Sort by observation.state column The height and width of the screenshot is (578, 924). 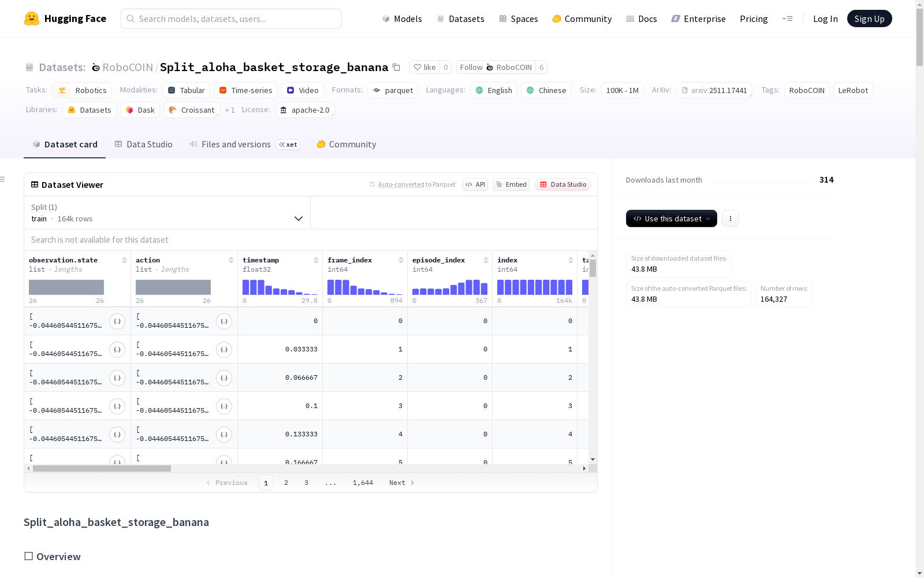click(x=124, y=260)
